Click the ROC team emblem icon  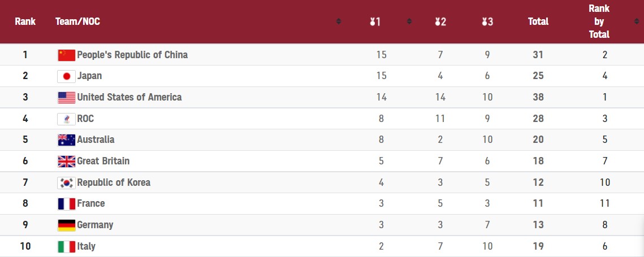66,119
